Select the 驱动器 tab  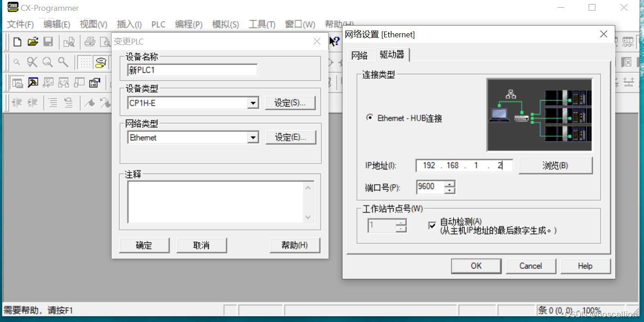coord(392,54)
